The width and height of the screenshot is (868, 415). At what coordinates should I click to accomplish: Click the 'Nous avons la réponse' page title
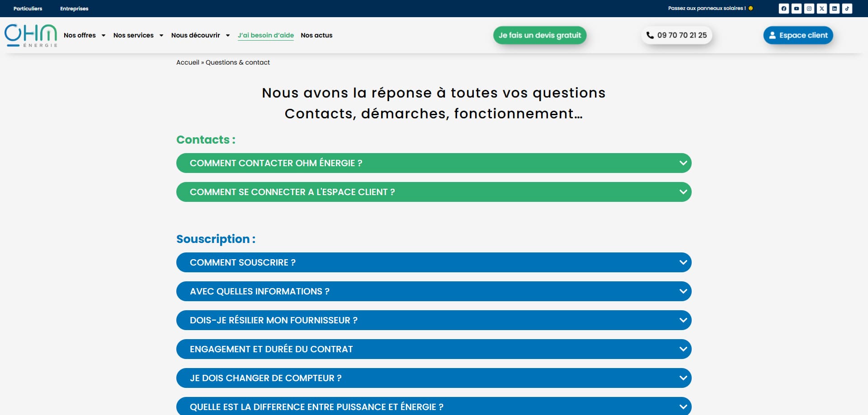point(434,103)
